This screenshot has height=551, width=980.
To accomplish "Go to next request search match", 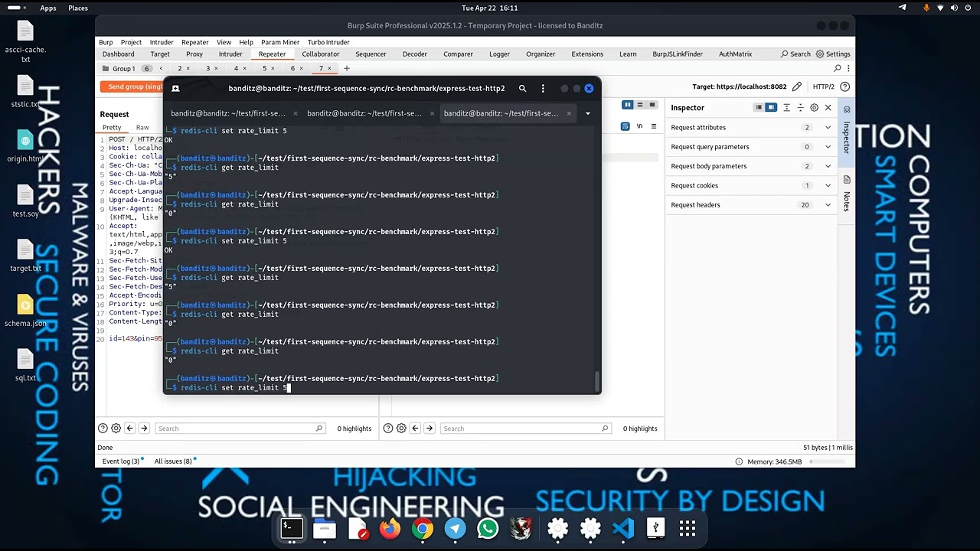I will [x=144, y=429].
